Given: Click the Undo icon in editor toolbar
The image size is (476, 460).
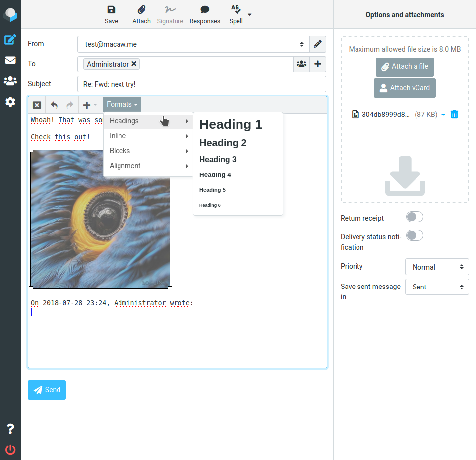Looking at the screenshot, I should [x=54, y=105].
